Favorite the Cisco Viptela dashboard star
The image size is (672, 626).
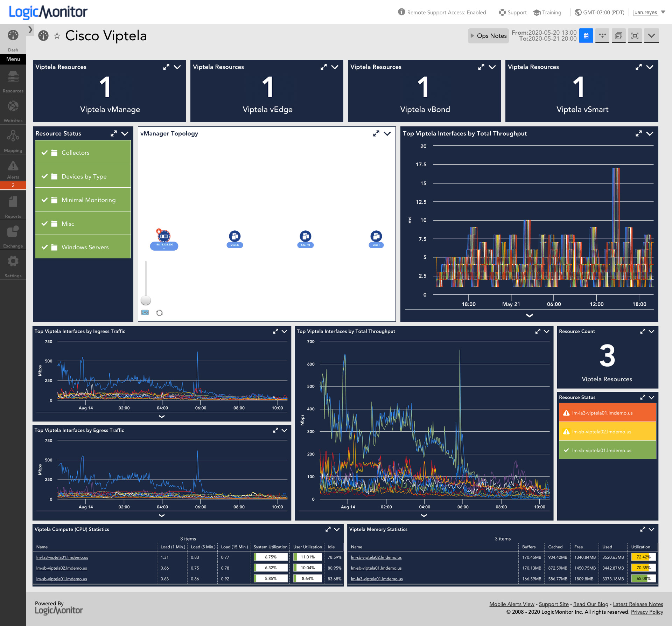click(57, 36)
